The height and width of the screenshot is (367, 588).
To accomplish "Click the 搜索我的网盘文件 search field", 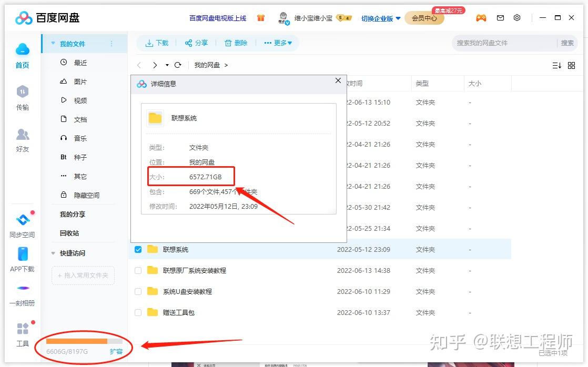I will pos(504,43).
